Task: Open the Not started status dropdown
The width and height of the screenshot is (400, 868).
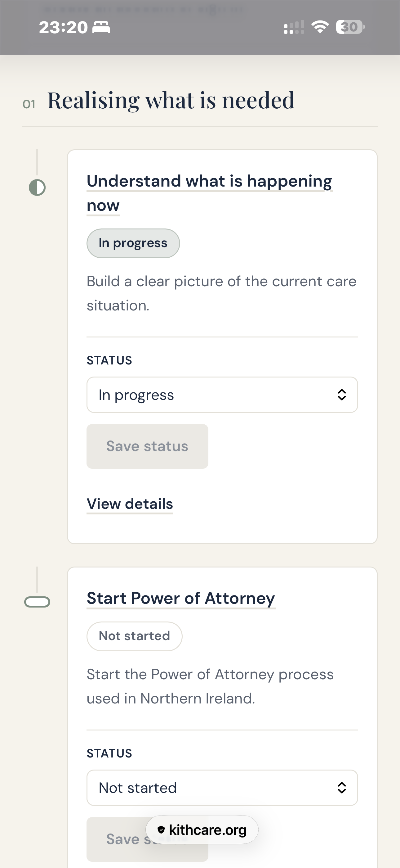Action: coord(222,788)
